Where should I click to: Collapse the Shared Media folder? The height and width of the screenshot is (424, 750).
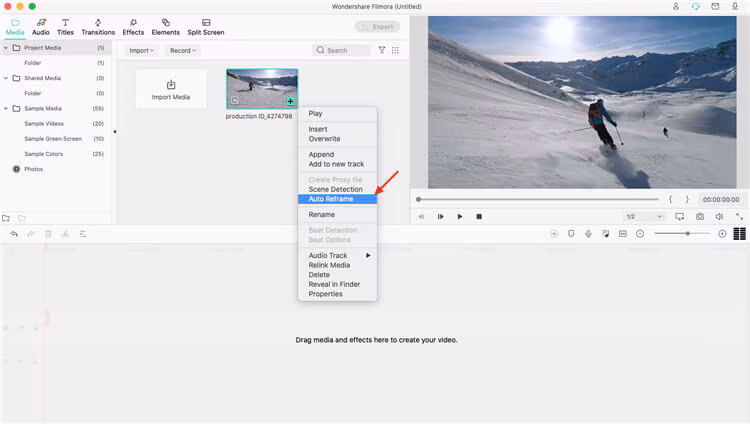pyautogui.click(x=6, y=78)
